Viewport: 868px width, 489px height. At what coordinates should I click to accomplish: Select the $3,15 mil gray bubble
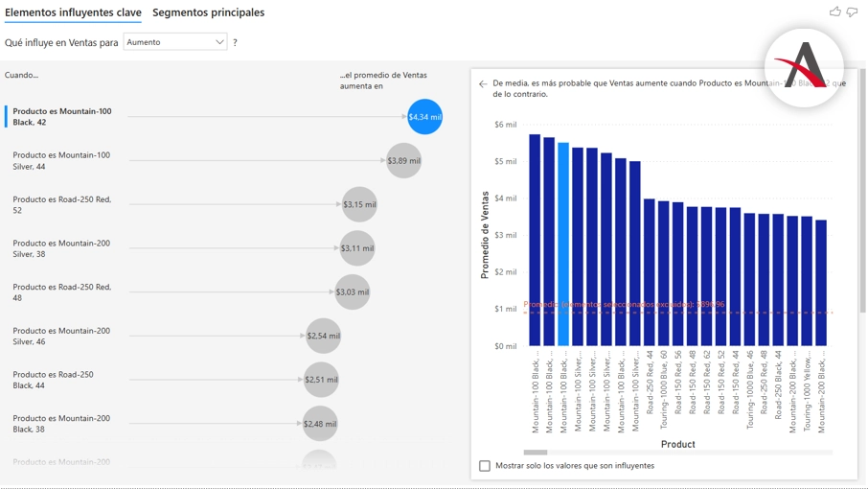[359, 204]
